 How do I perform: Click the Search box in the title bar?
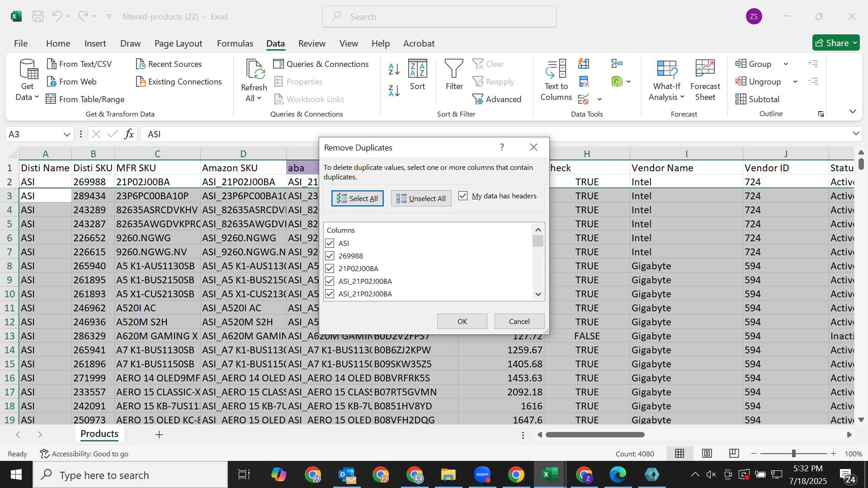tap(439, 16)
